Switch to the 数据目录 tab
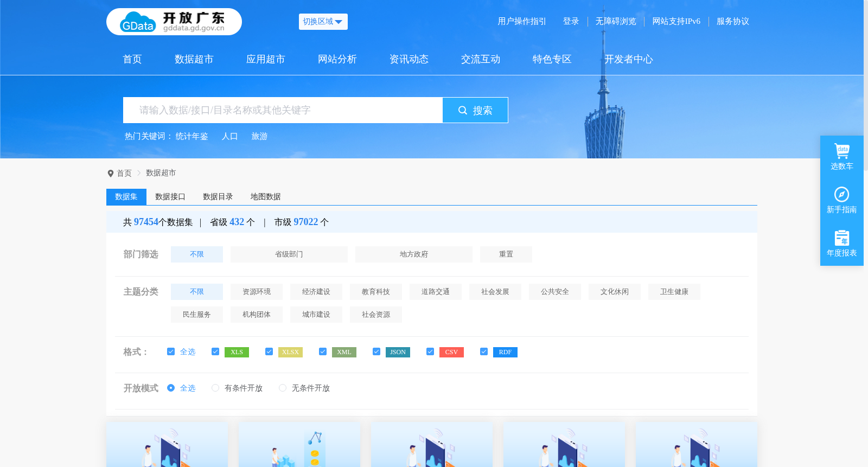The width and height of the screenshot is (868, 467). 218,197
